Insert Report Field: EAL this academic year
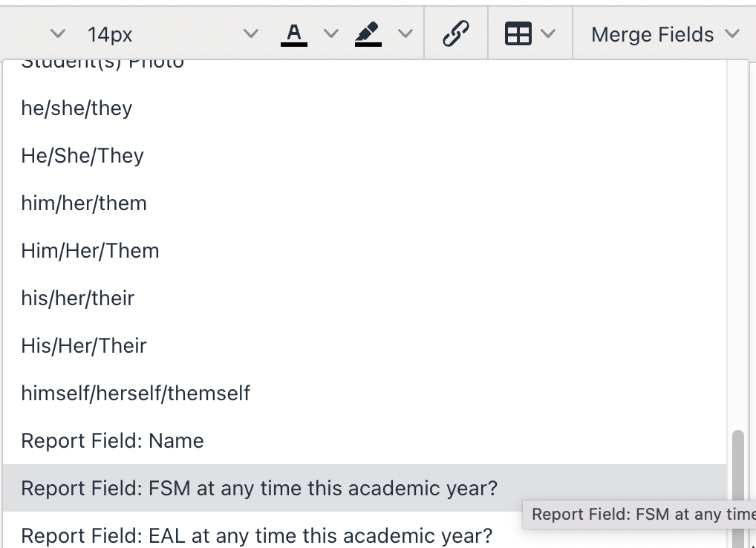This screenshot has width=756, height=548. click(257, 535)
